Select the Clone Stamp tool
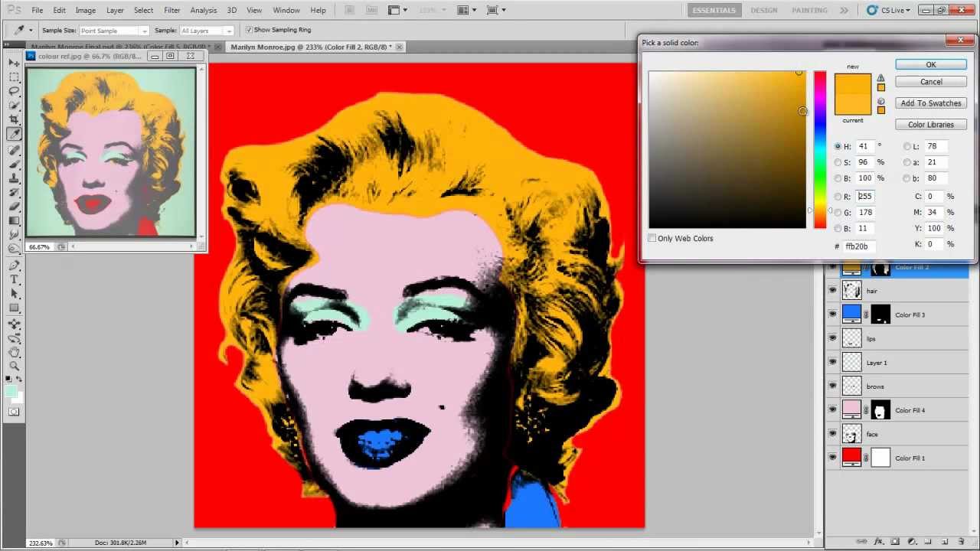980x551 pixels. point(15,178)
